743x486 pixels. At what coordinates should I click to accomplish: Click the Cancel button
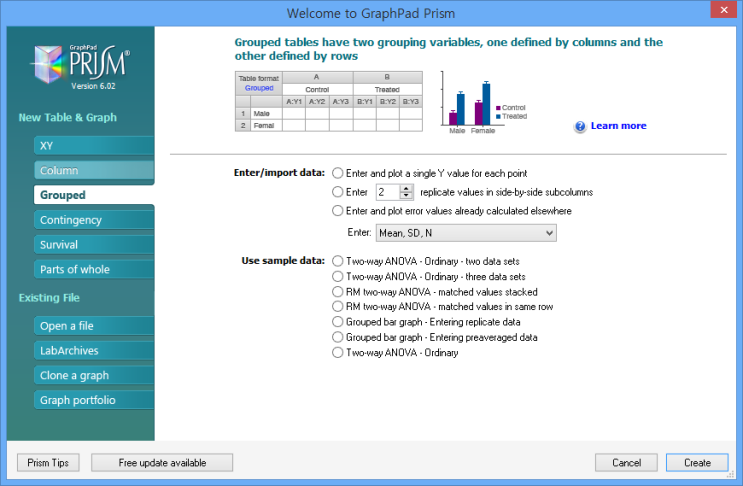click(x=626, y=463)
